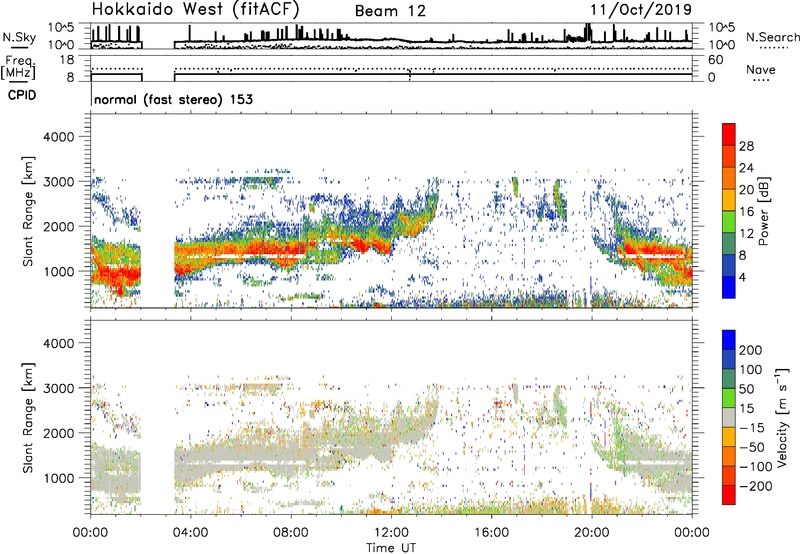Viewport: 800px width, 554px height.
Task: Click the '60' Nave axis tick
Action: tap(715, 60)
